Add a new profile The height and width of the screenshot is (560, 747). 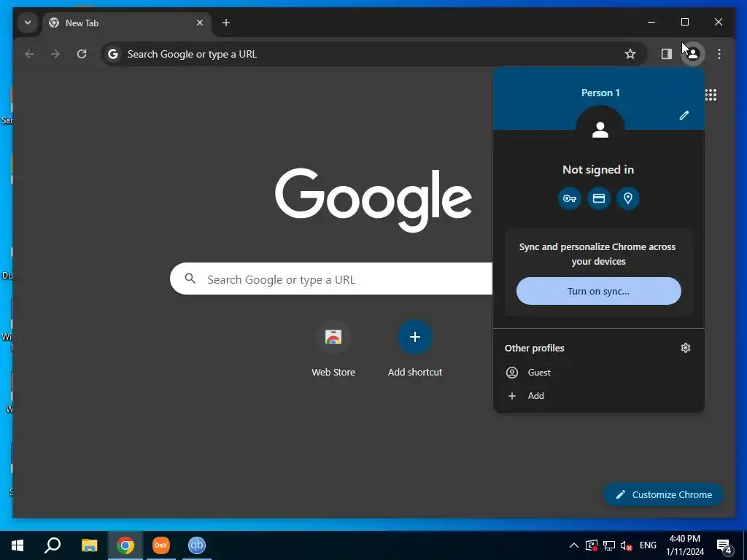[599, 396]
